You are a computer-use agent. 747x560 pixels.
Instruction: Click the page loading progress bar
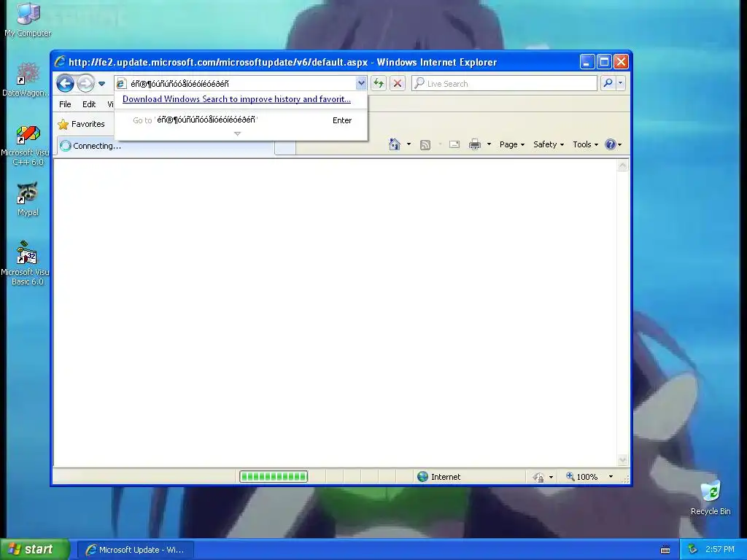[274, 477]
